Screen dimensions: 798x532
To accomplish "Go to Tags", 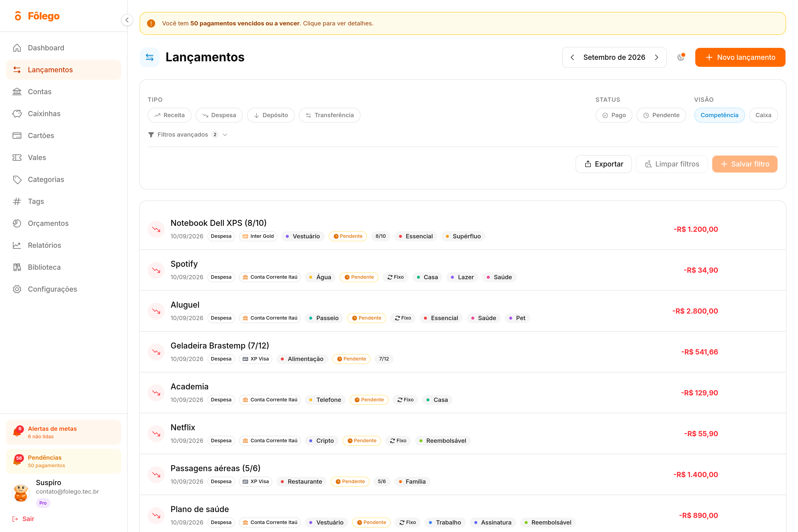I will pyautogui.click(x=63, y=201).
